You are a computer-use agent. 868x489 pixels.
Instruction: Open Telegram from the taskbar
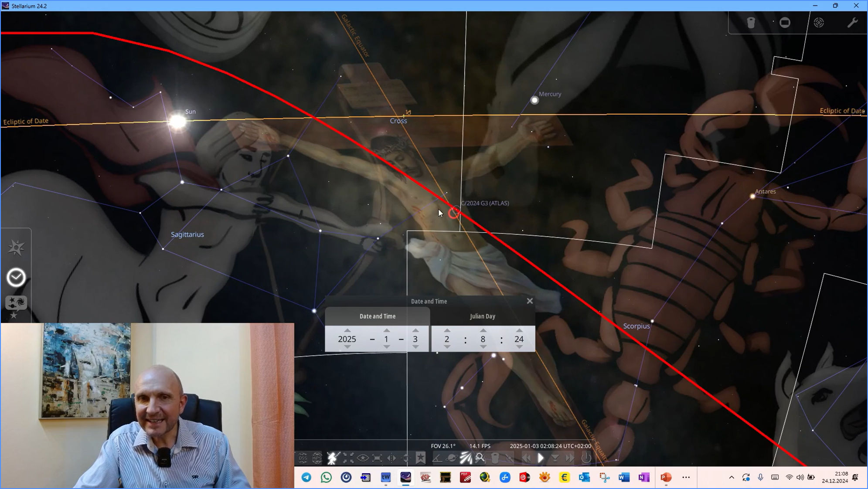(x=306, y=478)
